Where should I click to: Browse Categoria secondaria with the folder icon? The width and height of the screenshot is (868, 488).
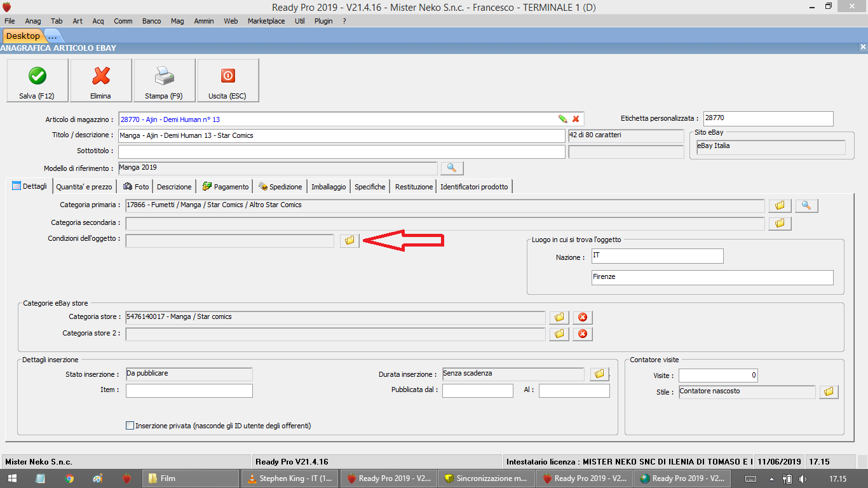click(780, 223)
